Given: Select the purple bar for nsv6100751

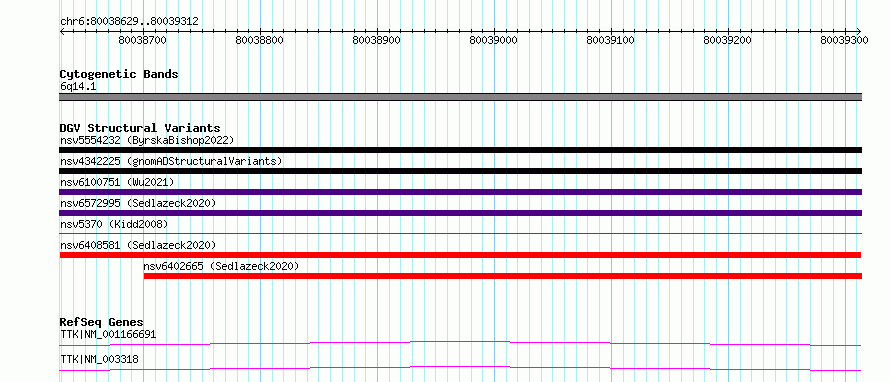Looking at the screenshot, I should click(460, 192).
